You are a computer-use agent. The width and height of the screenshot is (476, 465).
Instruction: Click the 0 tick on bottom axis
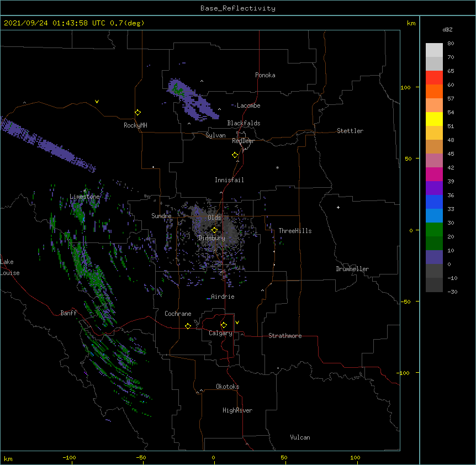pyautogui.click(x=213, y=457)
